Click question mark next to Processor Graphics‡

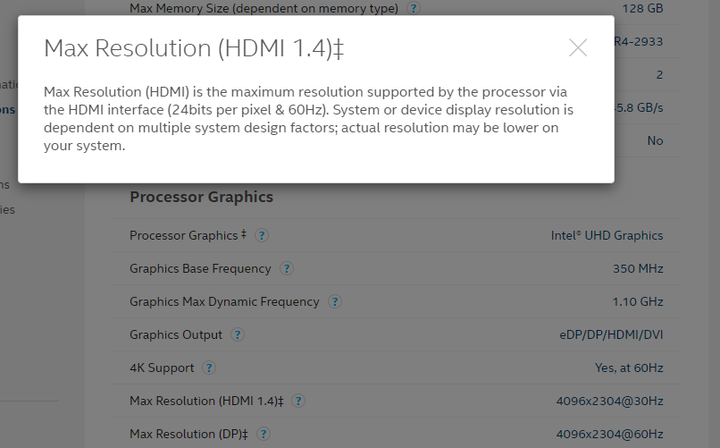click(x=262, y=235)
